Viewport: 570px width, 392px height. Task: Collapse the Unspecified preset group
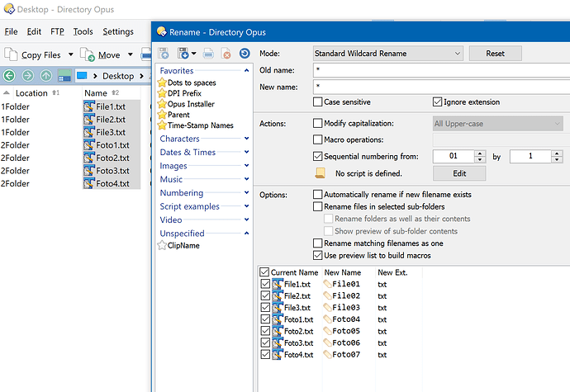point(247,234)
